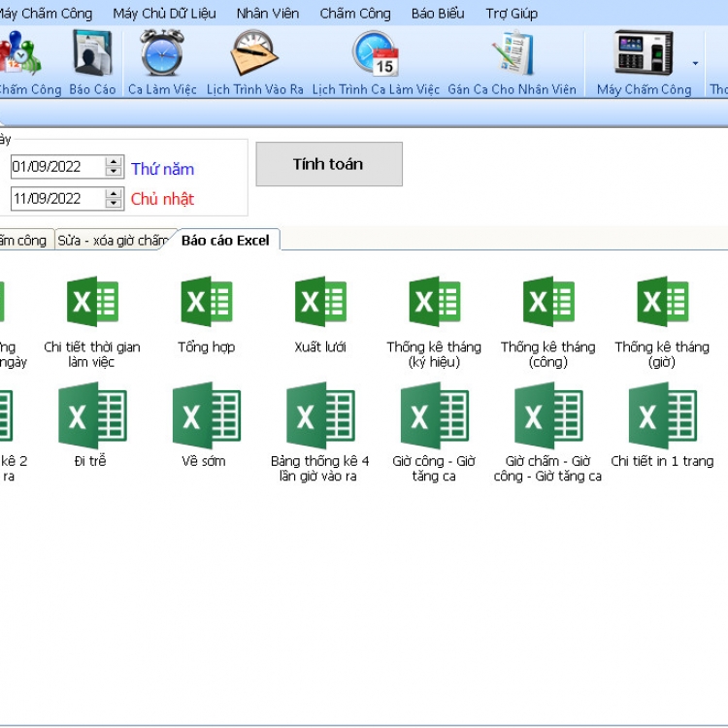
Task: Open the Xuất lưới Excel export
Action: point(320,303)
